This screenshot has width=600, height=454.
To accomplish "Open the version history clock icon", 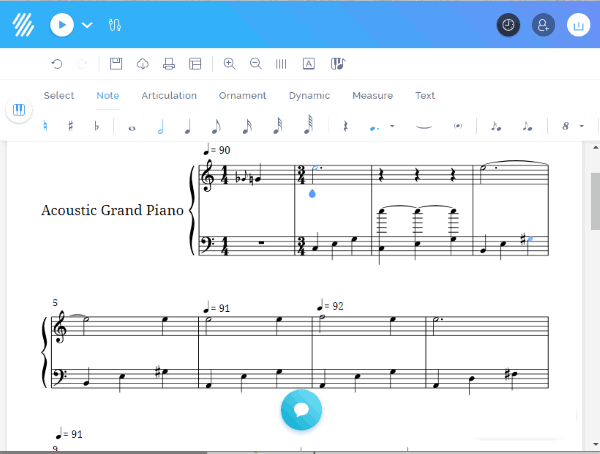I will pyautogui.click(x=509, y=25).
